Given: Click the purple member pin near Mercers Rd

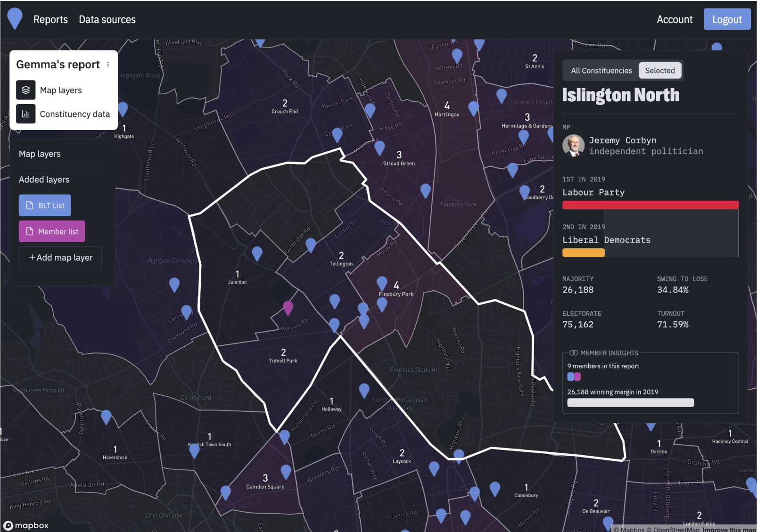Looking at the screenshot, I should [288, 308].
